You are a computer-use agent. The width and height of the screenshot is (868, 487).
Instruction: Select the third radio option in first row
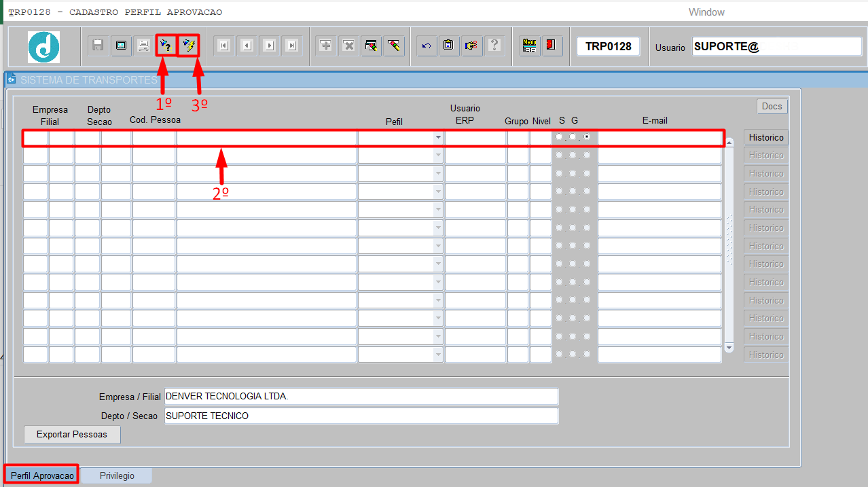pos(587,137)
